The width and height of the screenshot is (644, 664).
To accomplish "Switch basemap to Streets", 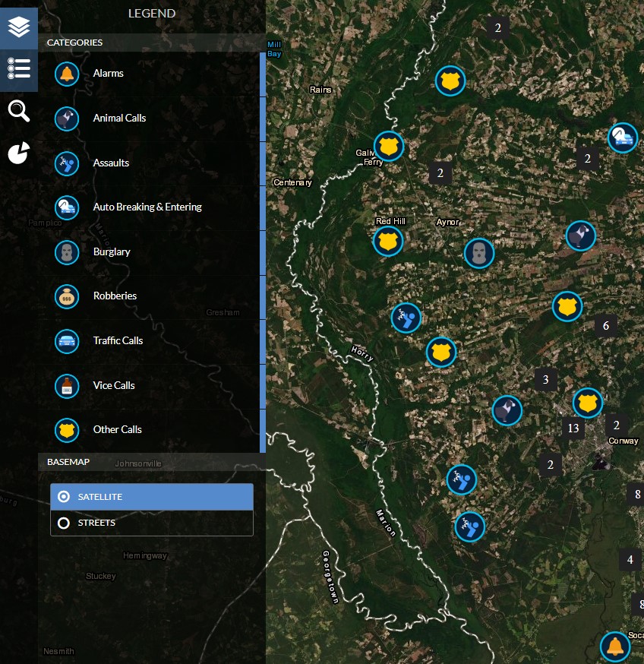I will pyautogui.click(x=152, y=523).
